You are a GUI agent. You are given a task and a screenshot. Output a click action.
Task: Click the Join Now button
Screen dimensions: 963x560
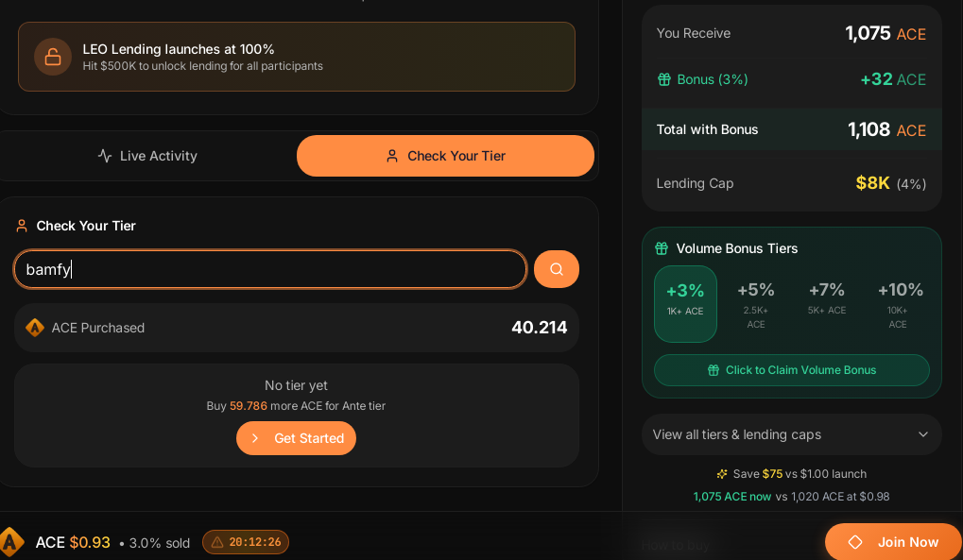point(893,542)
